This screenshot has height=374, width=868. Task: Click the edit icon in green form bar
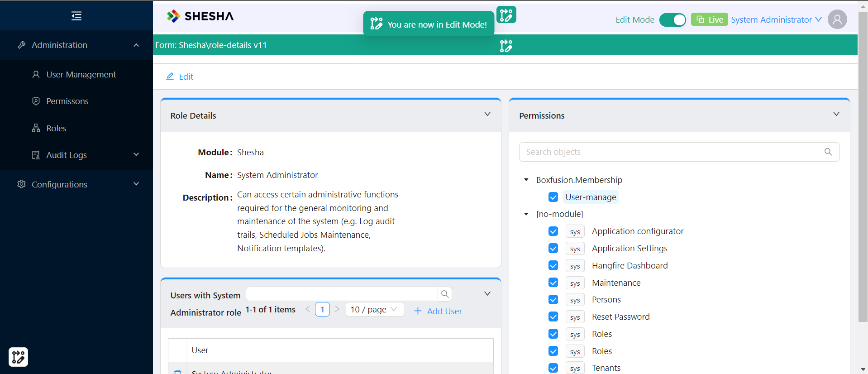pyautogui.click(x=506, y=46)
